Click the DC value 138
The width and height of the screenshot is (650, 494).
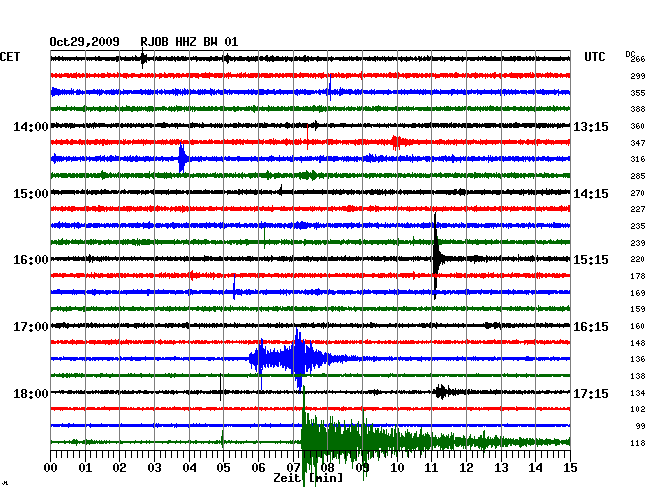pyautogui.click(x=638, y=376)
